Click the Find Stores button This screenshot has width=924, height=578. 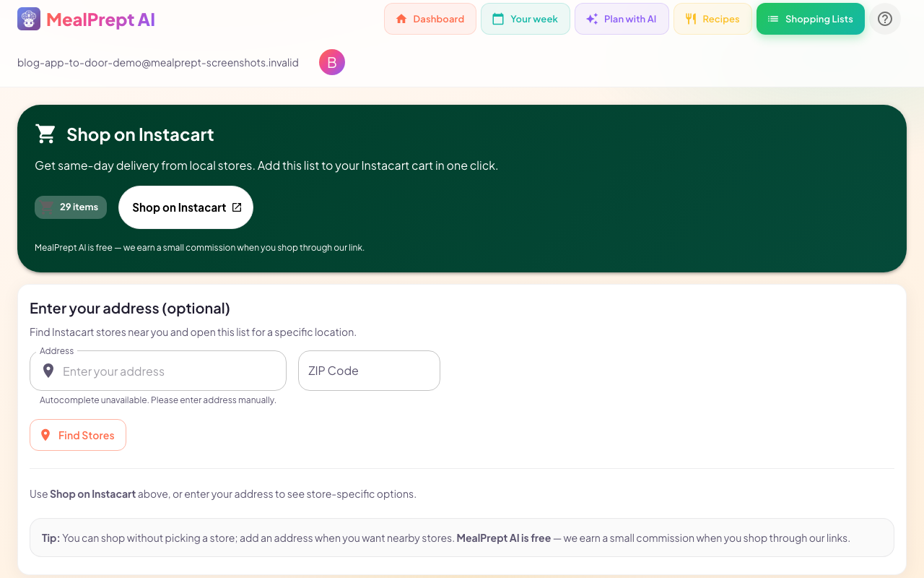78,435
